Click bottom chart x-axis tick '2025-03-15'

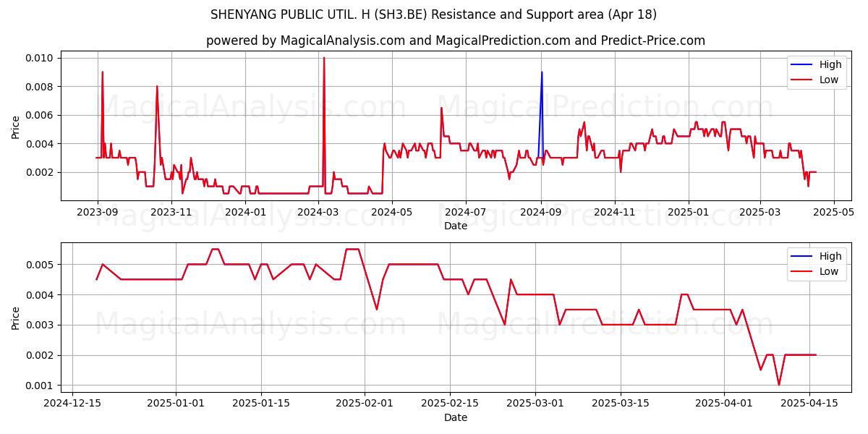621,404
